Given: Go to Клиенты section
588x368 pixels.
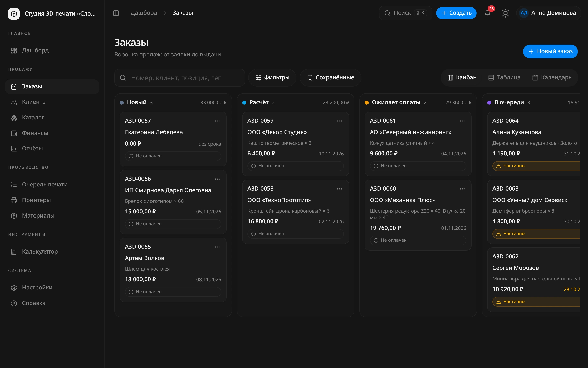Looking at the screenshot, I should pyautogui.click(x=52, y=102).
